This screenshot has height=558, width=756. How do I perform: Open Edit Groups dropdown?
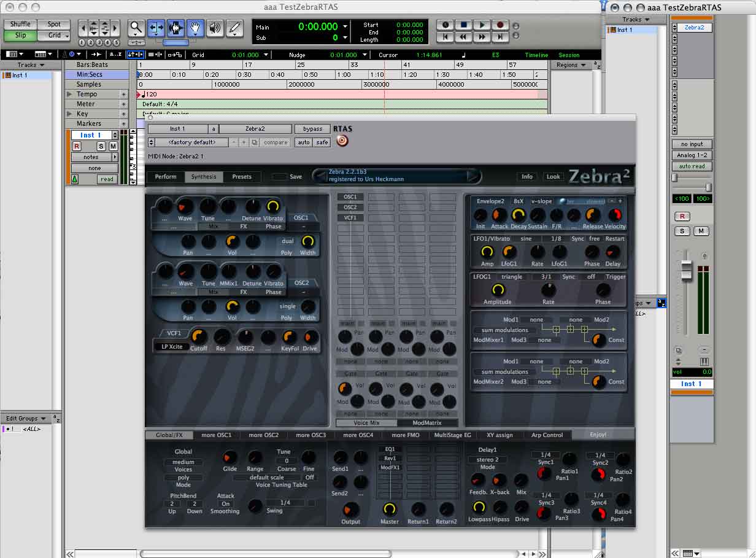26,419
